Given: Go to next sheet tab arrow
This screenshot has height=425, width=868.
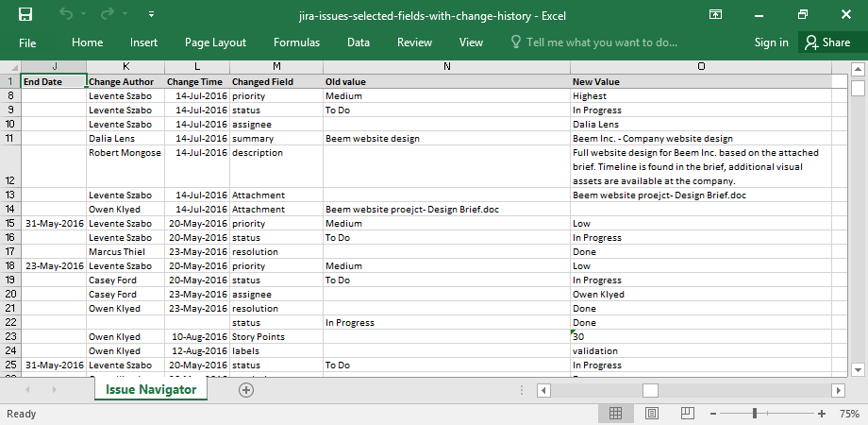Looking at the screenshot, I should pyautogui.click(x=55, y=390).
